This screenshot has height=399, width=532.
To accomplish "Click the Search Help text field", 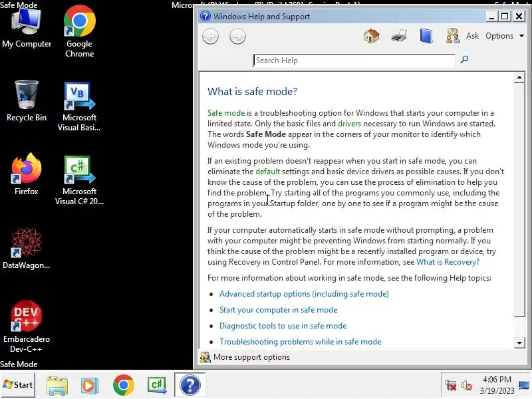I will pos(354,61).
